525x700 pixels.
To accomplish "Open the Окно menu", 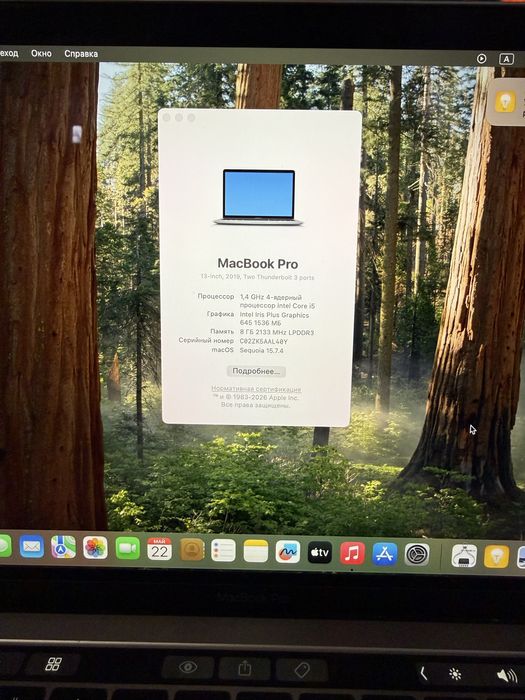I will point(41,53).
